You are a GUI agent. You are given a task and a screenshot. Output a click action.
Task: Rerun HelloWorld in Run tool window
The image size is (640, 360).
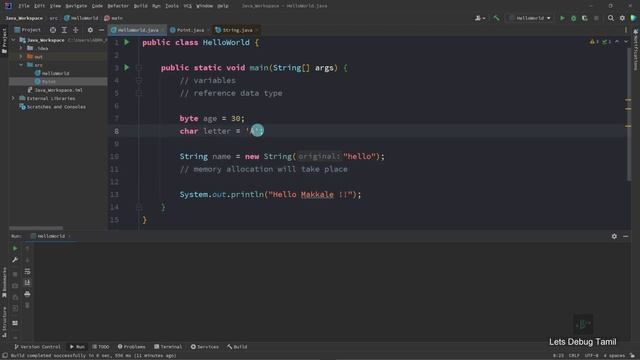pos(15,248)
